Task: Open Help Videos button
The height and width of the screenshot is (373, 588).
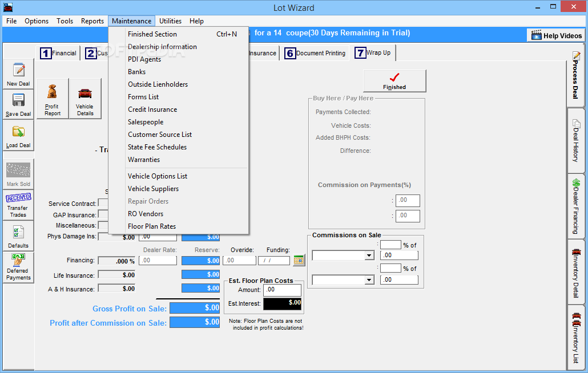Action: [557, 35]
